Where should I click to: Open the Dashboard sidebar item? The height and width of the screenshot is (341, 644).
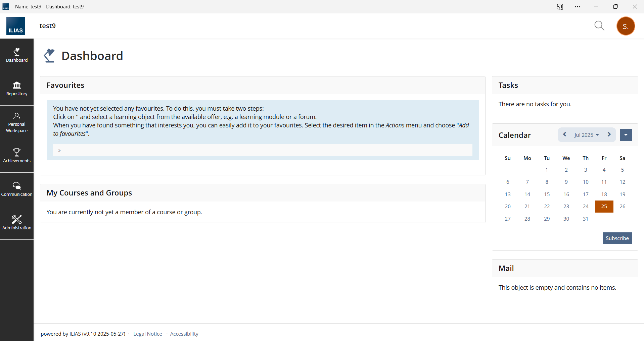pos(17,55)
